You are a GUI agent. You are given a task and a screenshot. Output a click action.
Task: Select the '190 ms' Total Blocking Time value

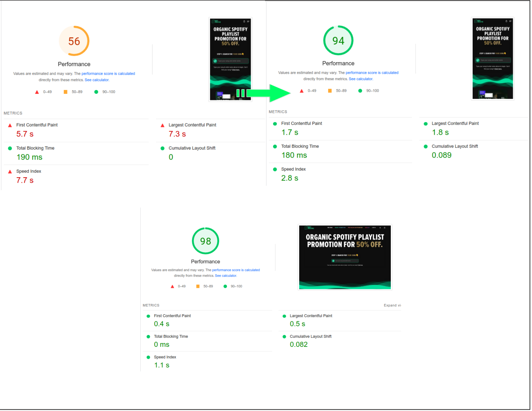point(29,157)
